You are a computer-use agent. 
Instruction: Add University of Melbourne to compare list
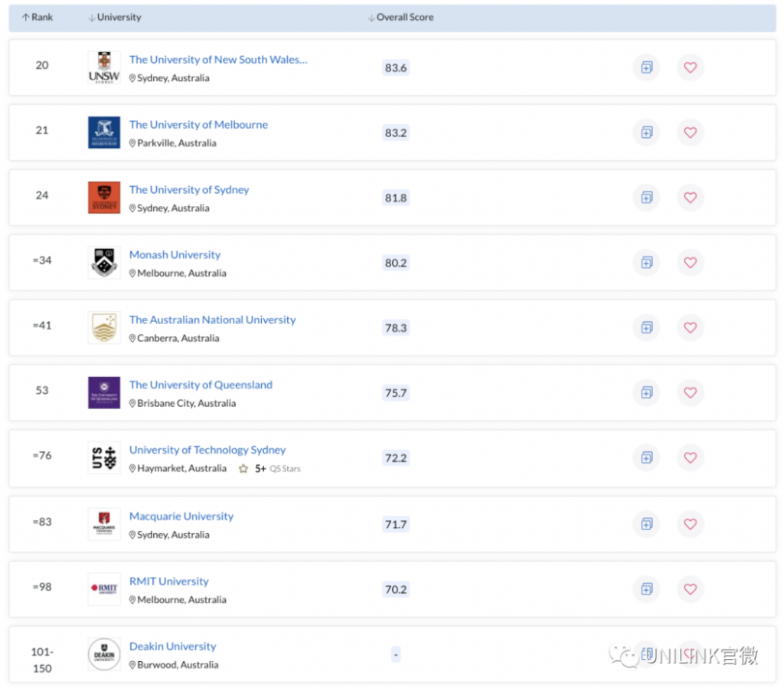[646, 132]
